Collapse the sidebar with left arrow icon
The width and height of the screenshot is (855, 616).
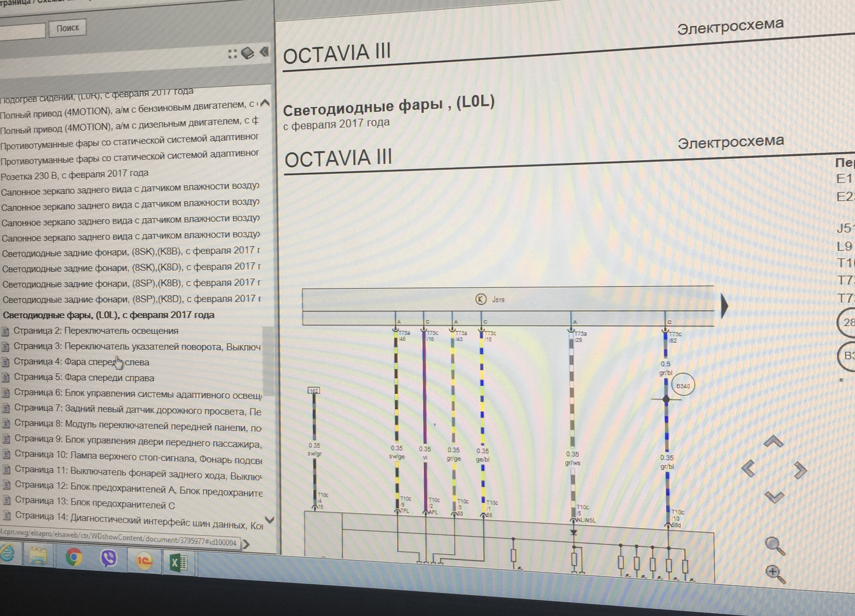click(265, 52)
